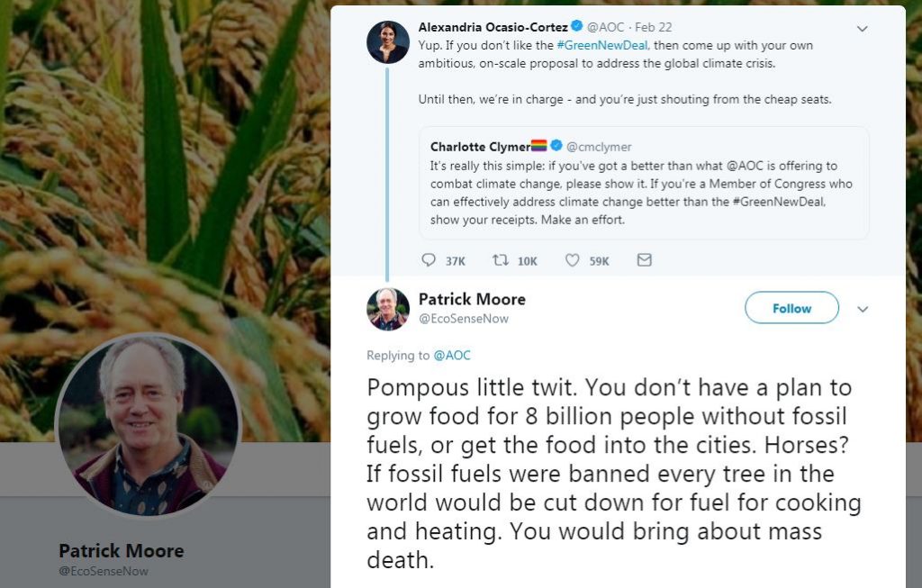This screenshot has height=588, width=922.
Task: Expand the AOC tweet options chevron
Action: [x=862, y=29]
